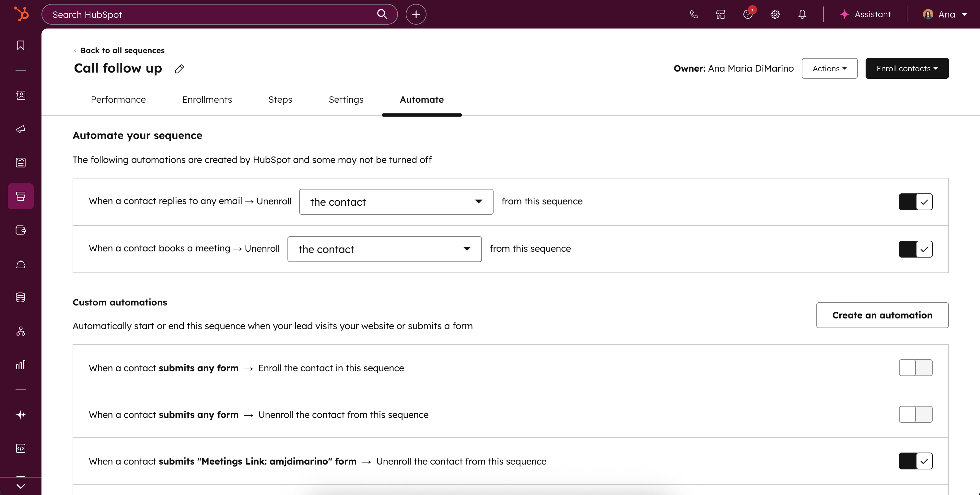Enable enroll on any form submission toggle
980x495 pixels.
915,368
